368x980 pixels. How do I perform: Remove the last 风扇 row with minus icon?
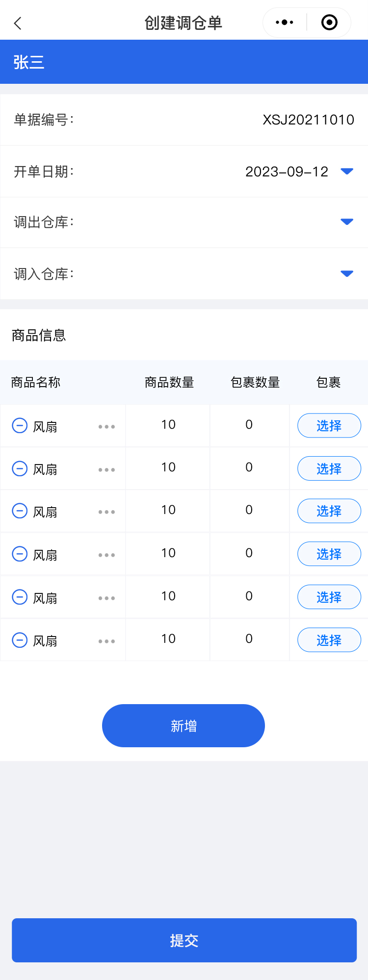pos(20,640)
